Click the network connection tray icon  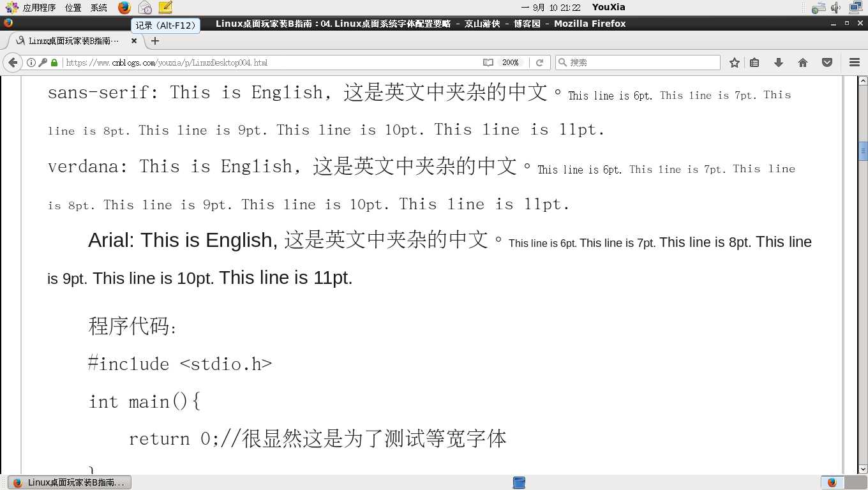click(x=818, y=8)
